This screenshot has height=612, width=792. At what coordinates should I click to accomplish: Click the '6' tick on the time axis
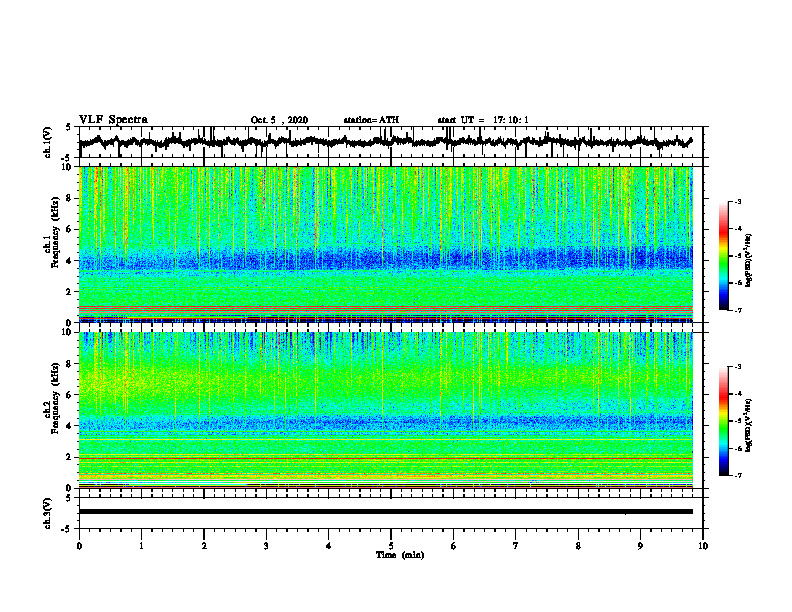coord(454,546)
